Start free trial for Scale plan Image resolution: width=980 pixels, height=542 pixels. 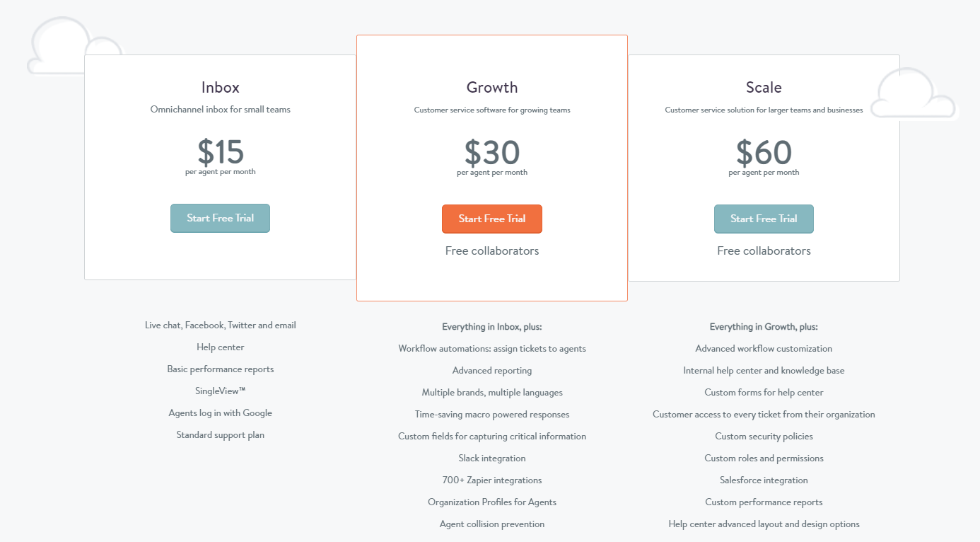tap(764, 219)
